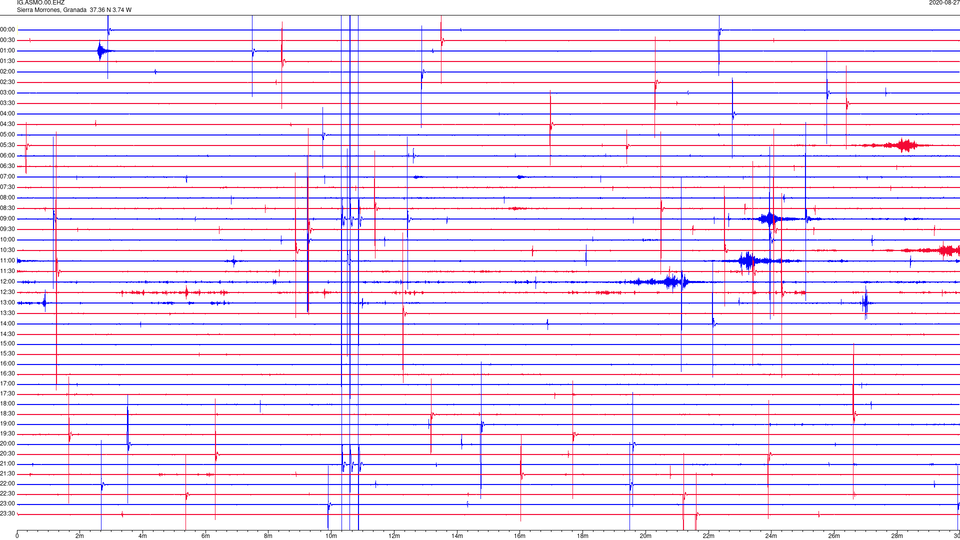Select the 16:00 trace time label
The width and height of the screenshot is (960, 540).
coord(8,364)
